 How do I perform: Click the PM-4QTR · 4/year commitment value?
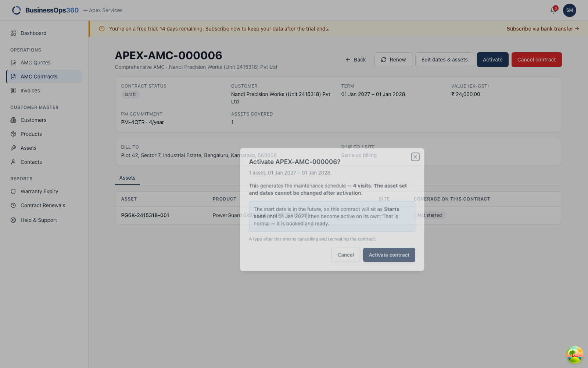(x=143, y=122)
